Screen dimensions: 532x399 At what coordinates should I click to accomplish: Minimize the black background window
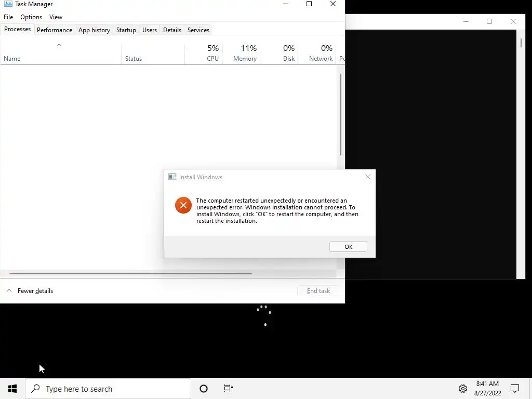pos(466,21)
